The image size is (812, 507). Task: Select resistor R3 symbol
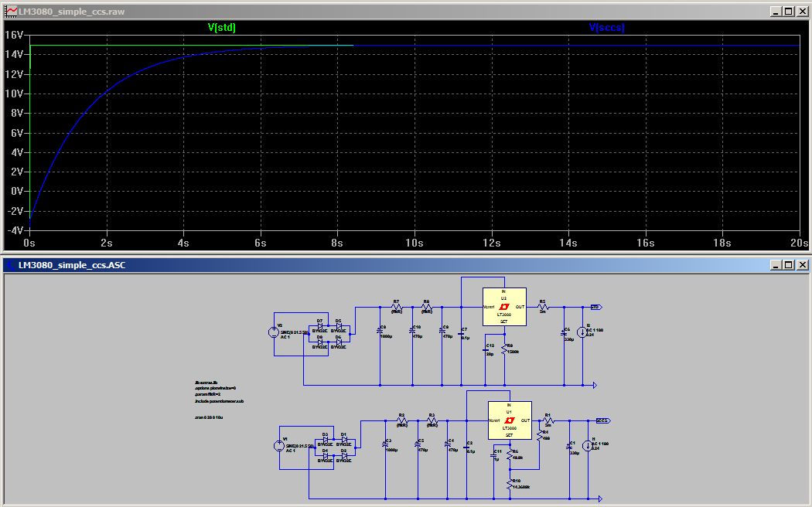[432, 421]
